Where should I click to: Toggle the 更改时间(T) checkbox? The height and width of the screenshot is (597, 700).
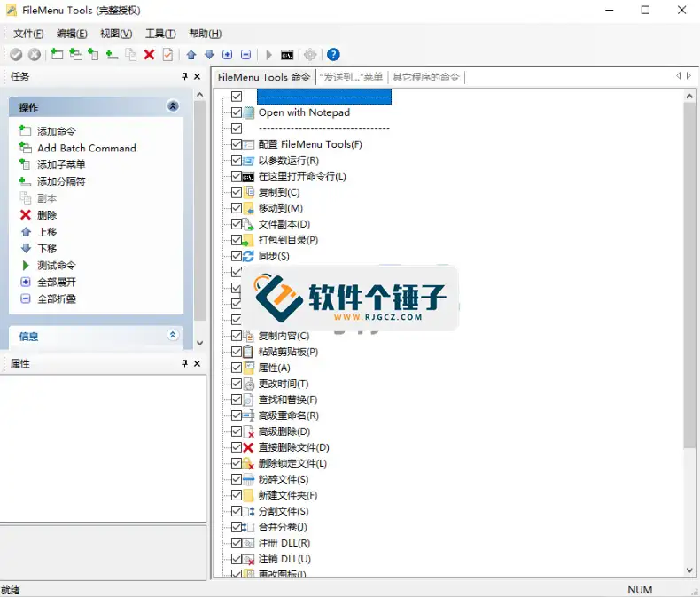[237, 384]
